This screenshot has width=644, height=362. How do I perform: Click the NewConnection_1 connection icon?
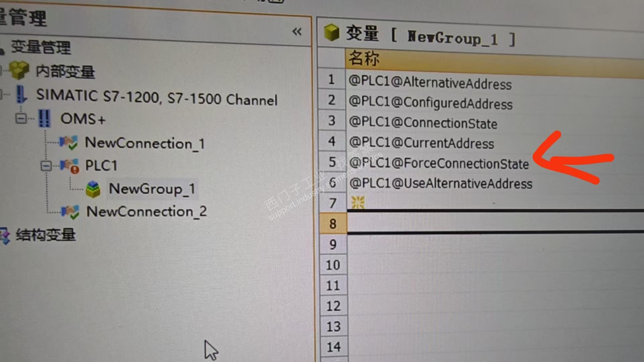pos(69,143)
